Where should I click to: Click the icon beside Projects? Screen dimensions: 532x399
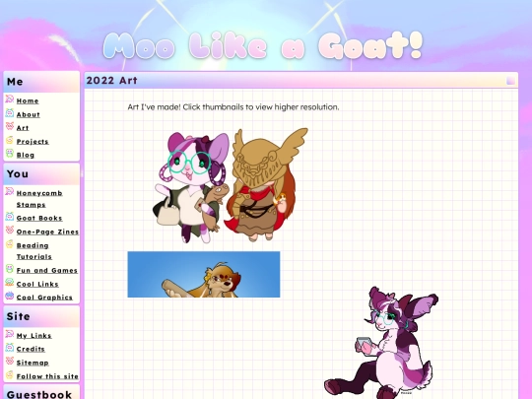pos(10,140)
